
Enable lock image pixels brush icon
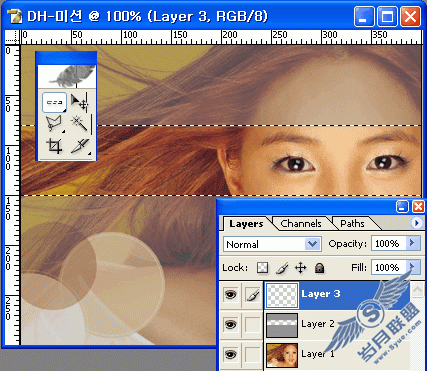[282, 268]
